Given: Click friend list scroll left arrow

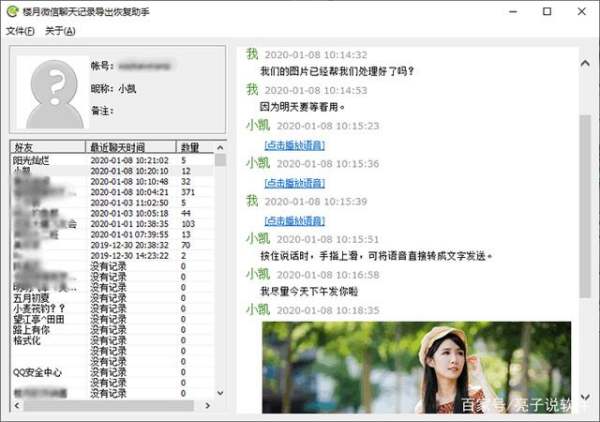Looking at the screenshot, I should 17,405.
